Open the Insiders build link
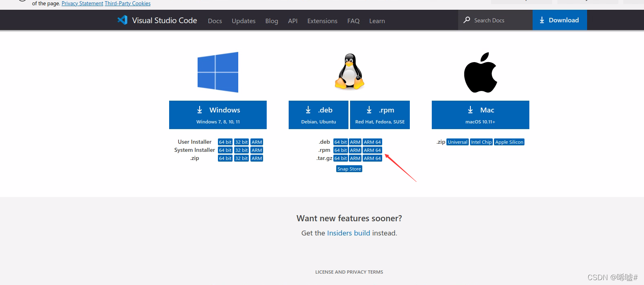The width and height of the screenshot is (644, 285). 348,233
